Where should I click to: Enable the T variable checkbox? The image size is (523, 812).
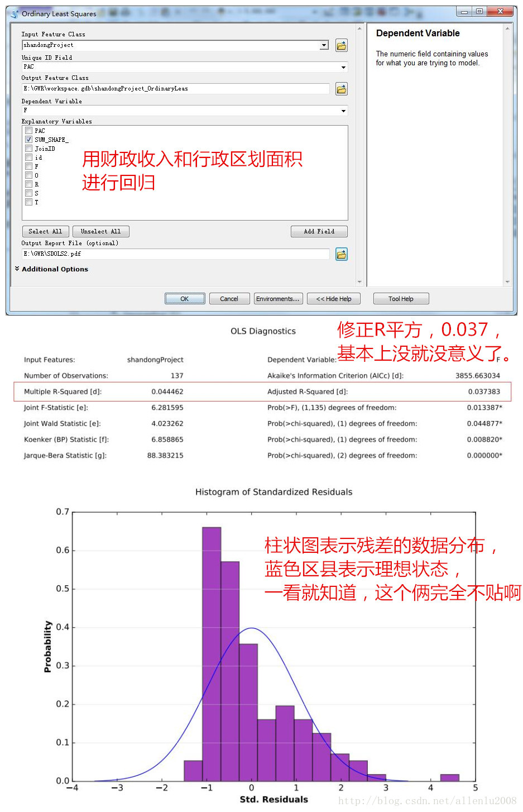coord(28,202)
